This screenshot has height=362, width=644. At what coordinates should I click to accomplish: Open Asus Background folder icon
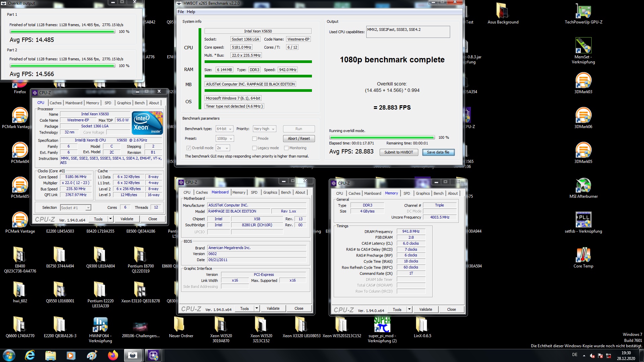tap(503, 13)
